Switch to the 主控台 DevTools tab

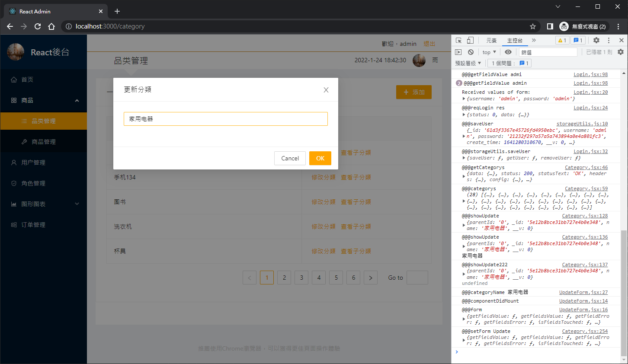click(x=515, y=40)
